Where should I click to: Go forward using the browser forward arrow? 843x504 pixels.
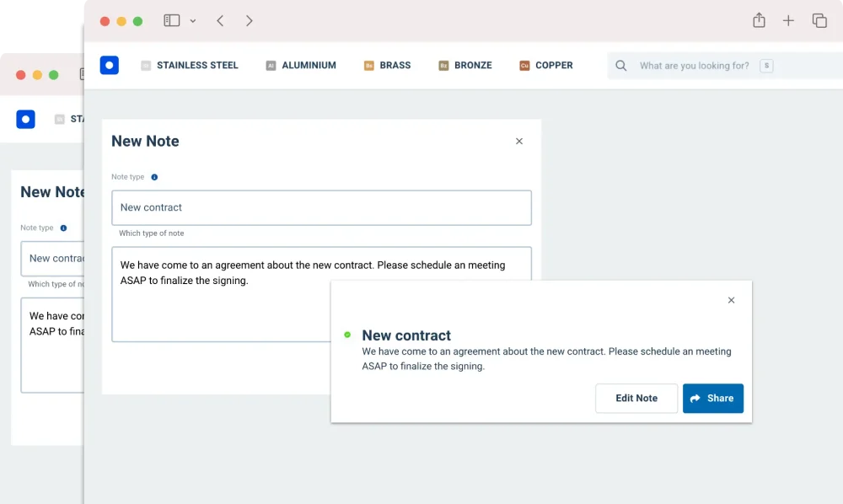point(250,20)
